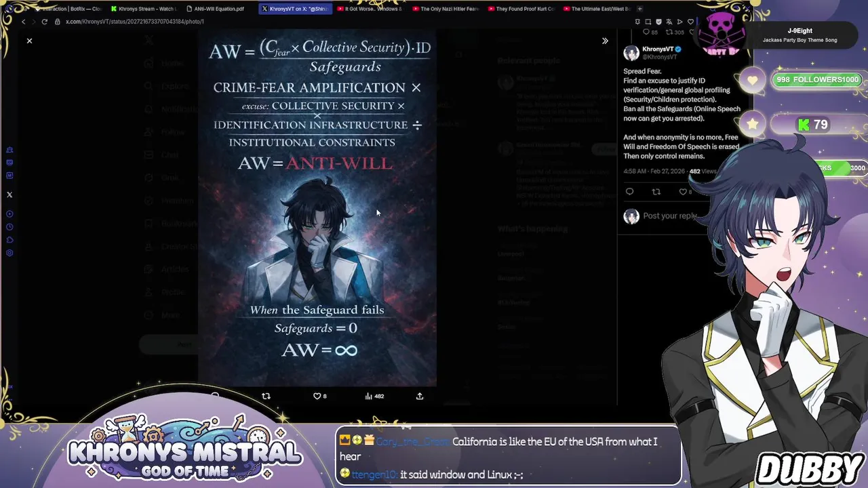Open history clock icon in browser sidebar
The height and width of the screenshot is (488, 868).
[x=9, y=227]
